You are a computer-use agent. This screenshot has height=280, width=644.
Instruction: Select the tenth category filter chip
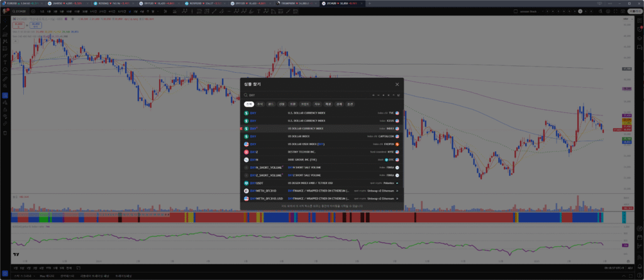click(350, 104)
